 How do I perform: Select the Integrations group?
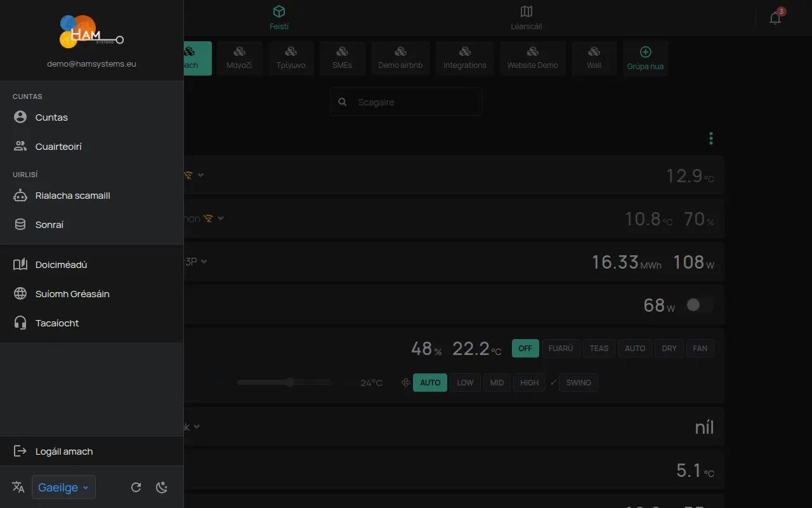click(x=465, y=58)
